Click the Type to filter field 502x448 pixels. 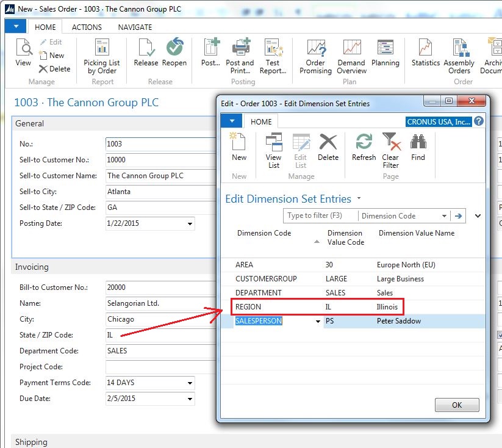pyautogui.click(x=320, y=215)
